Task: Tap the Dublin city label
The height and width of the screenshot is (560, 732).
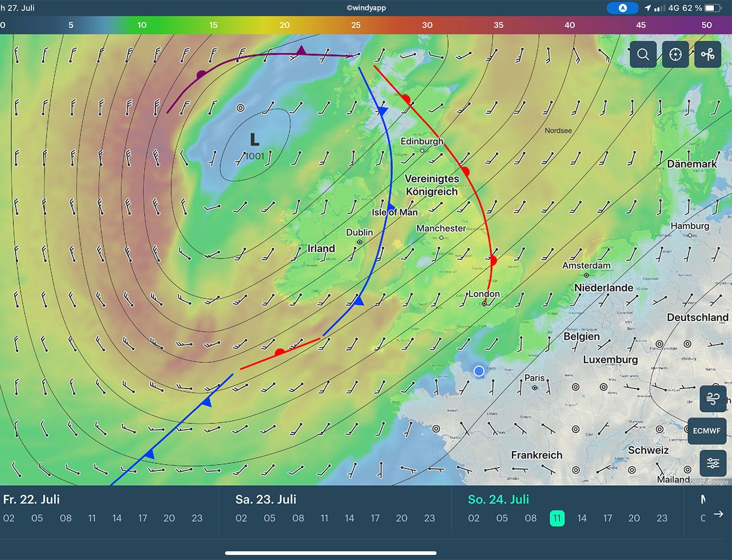Action: click(x=359, y=233)
